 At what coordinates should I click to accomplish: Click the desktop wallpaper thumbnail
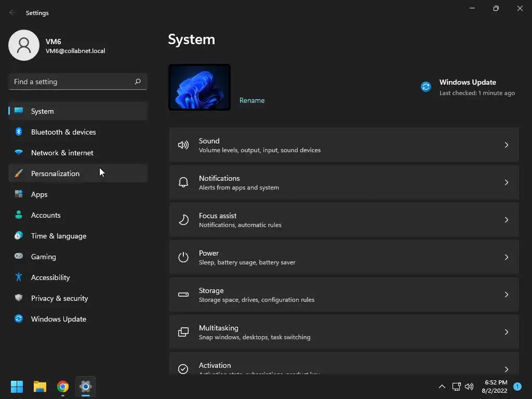(x=199, y=87)
